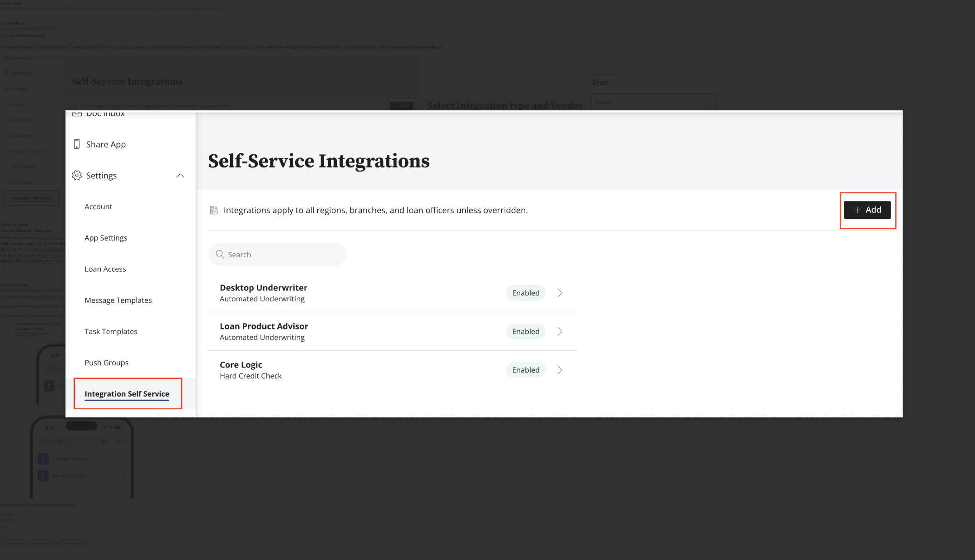This screenshot has width=975, height=560.
Task: Open Share App in the sidebar
Action: 106,144
